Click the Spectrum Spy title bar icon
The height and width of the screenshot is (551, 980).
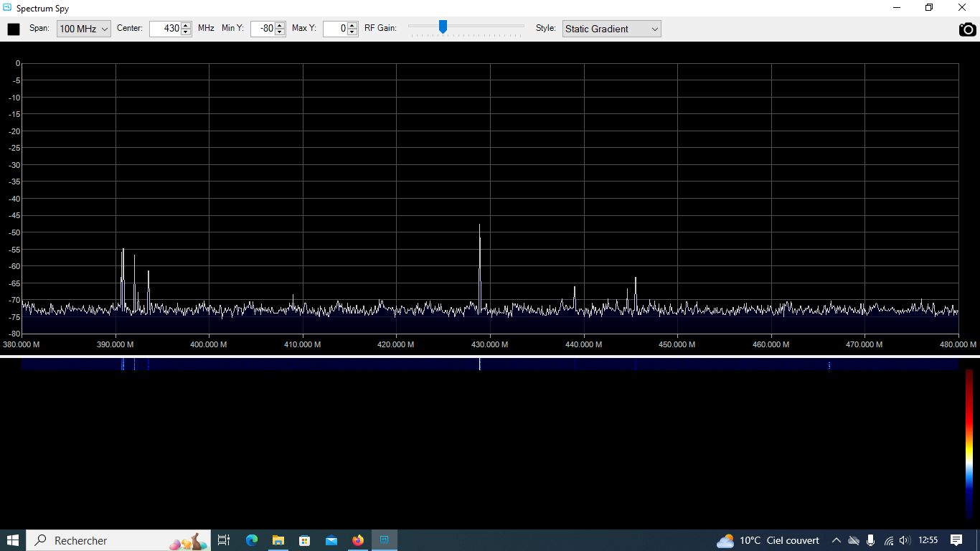(7, 8)
